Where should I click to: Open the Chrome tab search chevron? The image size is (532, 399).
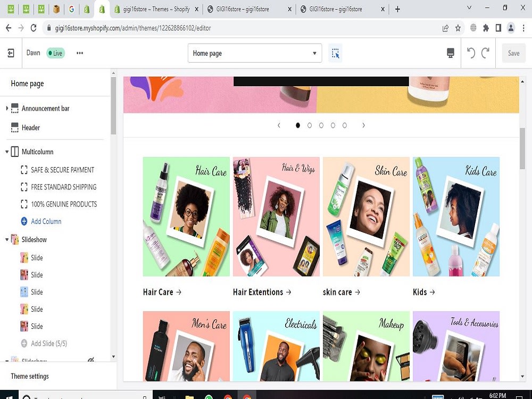[x=469, y=7]
